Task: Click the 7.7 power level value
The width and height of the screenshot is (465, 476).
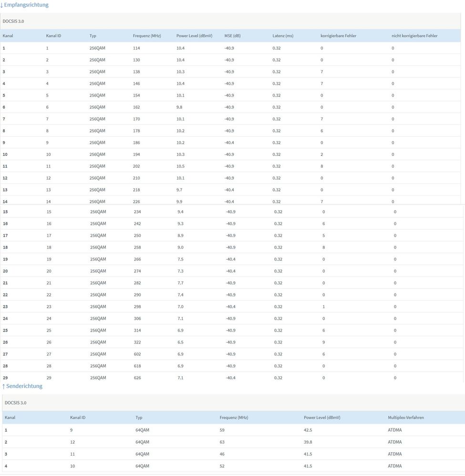Action: tap(181, 283)
